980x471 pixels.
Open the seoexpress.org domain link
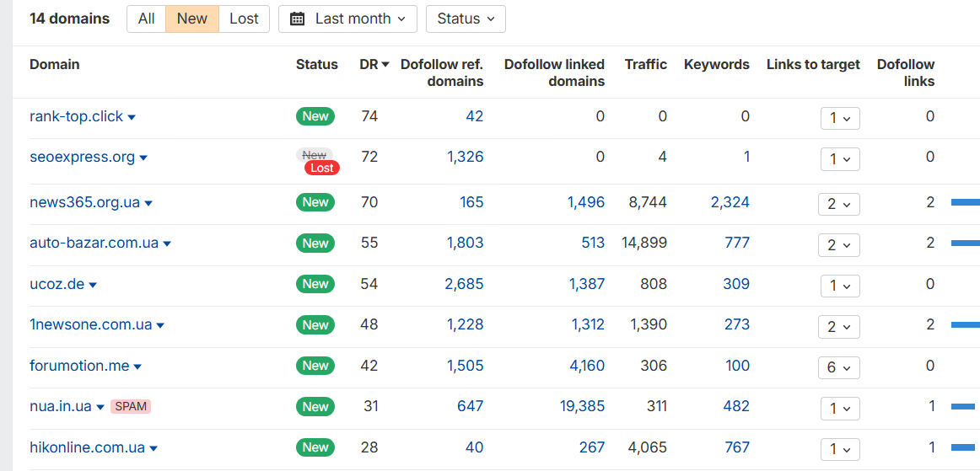tap(83, 158)
